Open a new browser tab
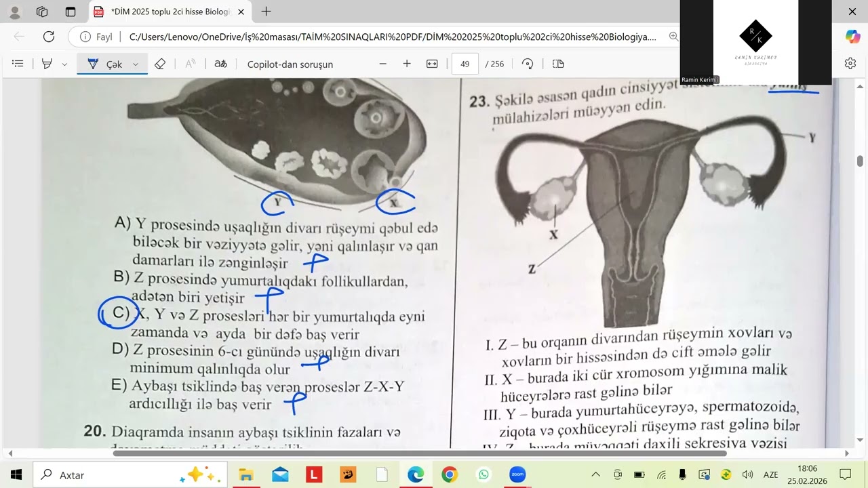Viewport: 868px width, 488px height. point(266,12)
